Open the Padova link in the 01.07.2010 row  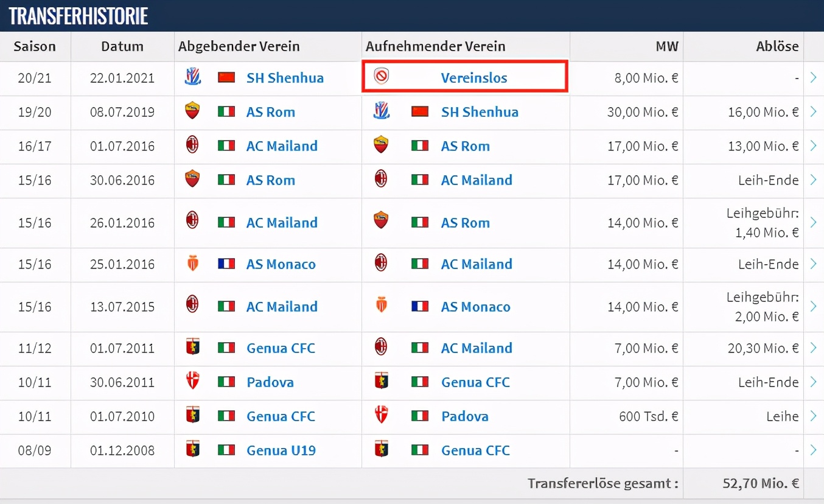click(x=464, y=416)
